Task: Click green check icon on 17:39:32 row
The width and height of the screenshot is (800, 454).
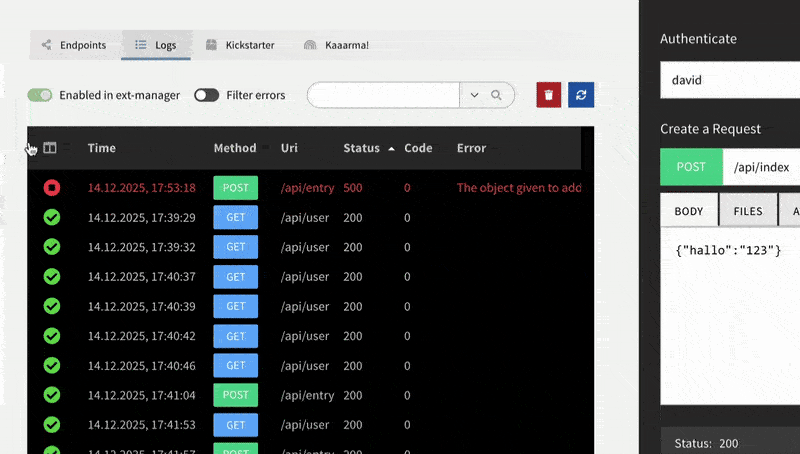Action: (52, 247)
